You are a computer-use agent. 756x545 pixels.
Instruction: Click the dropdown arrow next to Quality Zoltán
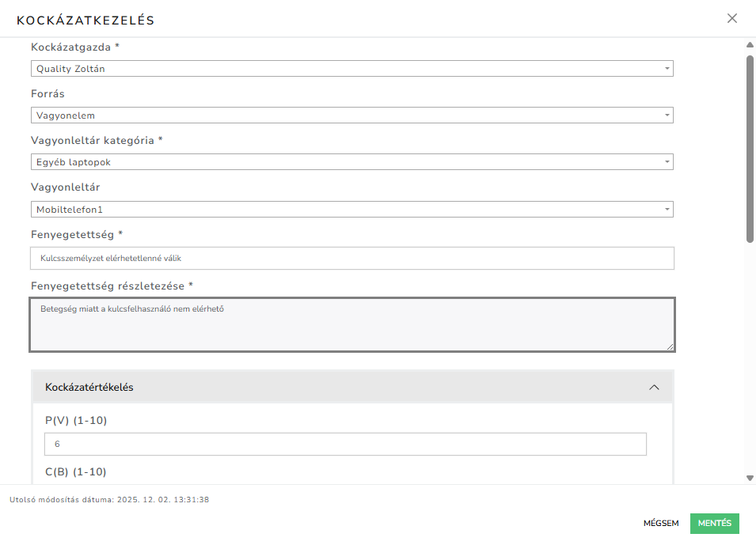click(666, 68)
